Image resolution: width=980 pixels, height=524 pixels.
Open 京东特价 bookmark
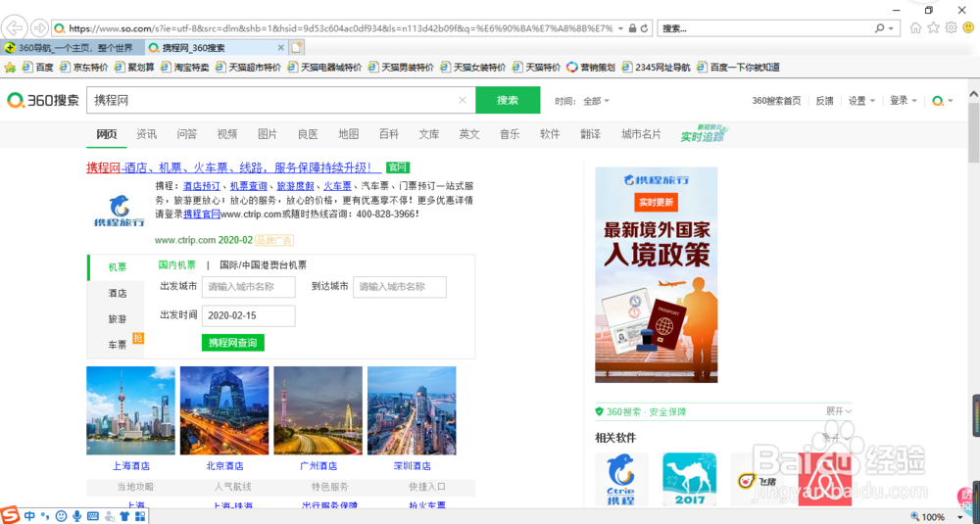click(x=83, y=68)
